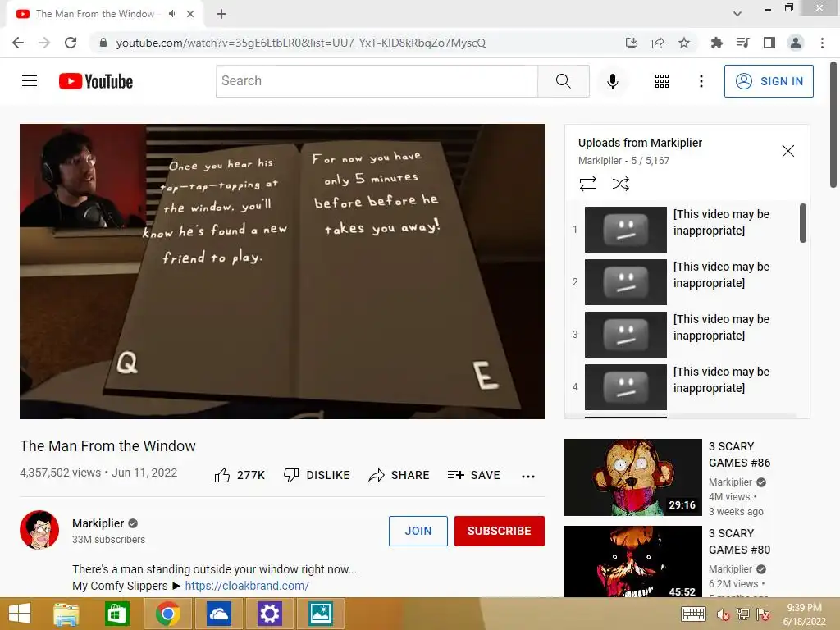
Task: Toggle loop playlist
Action: point(587,184)
